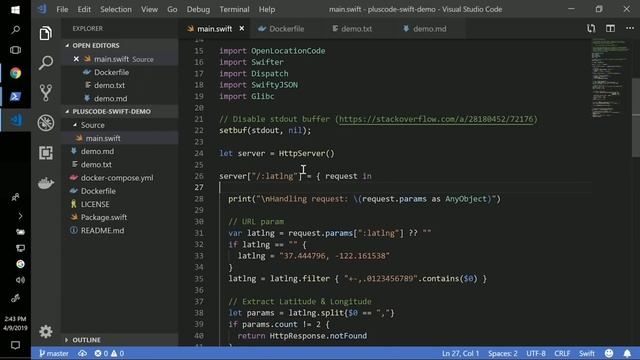Image resolution: width=640 pixels, height=360 pixels.
Task: Open the Edit menu
Action: pos(84,9)
